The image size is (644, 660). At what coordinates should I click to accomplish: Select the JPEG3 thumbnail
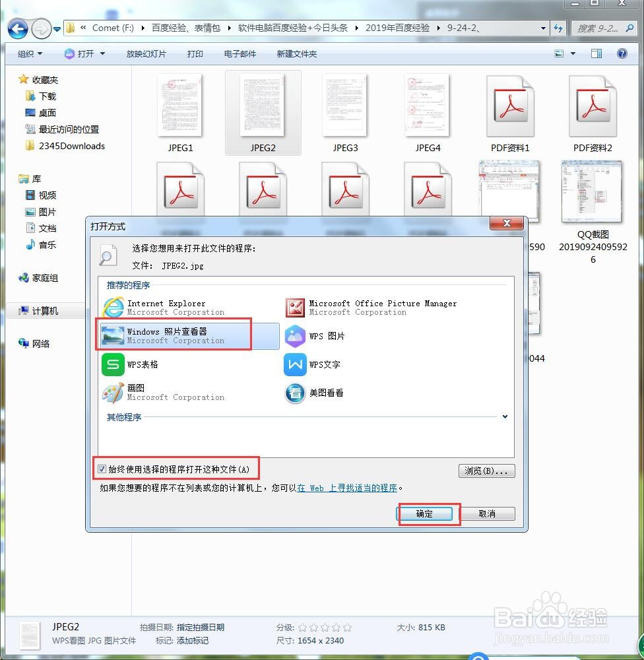[x=345, y=106]
